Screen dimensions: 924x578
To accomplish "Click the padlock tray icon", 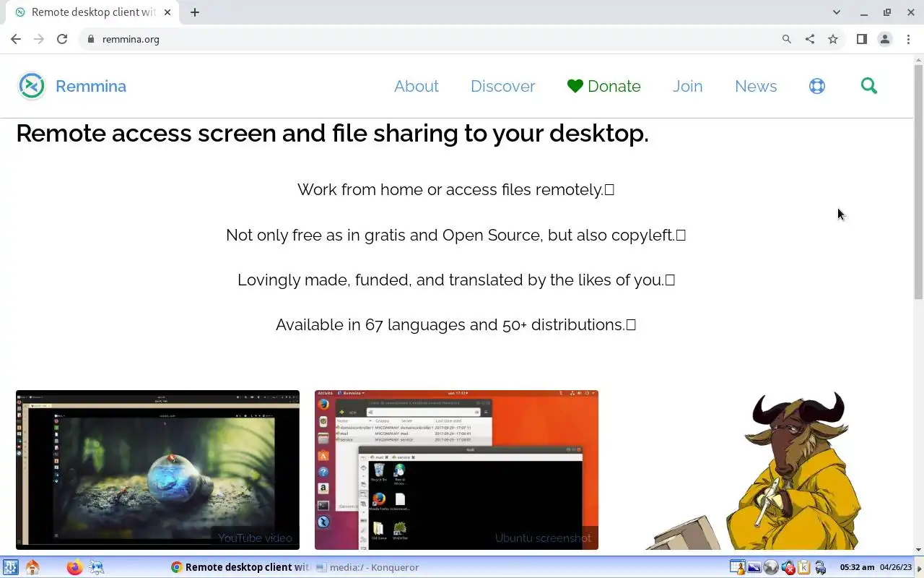I will point(820,567).
